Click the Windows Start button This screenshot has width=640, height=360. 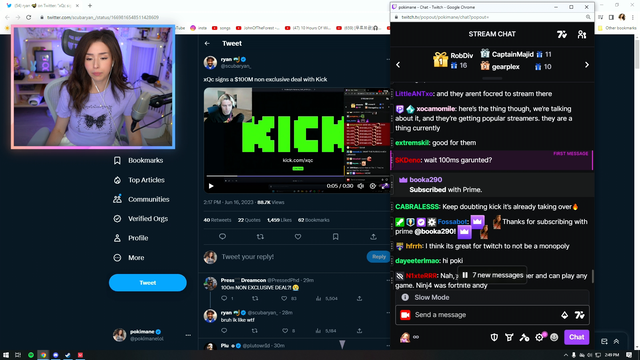(6, 355)
